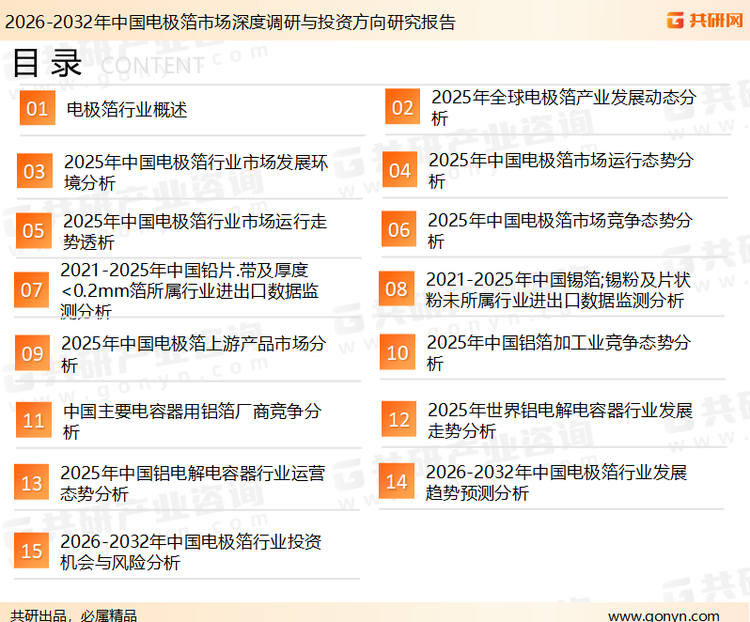
Task: Click the 目录 heading
Action: 47,63
